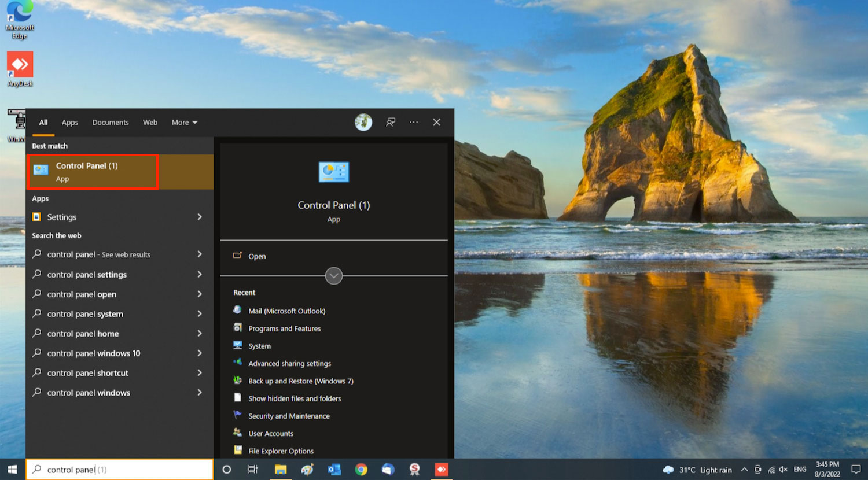Open Outlook from the taskbar
This screenshot has width=868, height=480.
pos(334,470)
